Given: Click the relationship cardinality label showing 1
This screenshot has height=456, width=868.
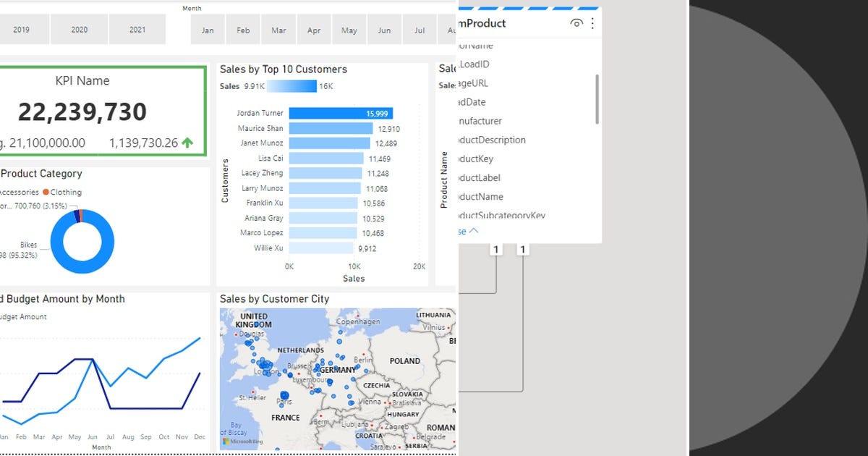Looking at the screenshot, I should pos(496,249).
